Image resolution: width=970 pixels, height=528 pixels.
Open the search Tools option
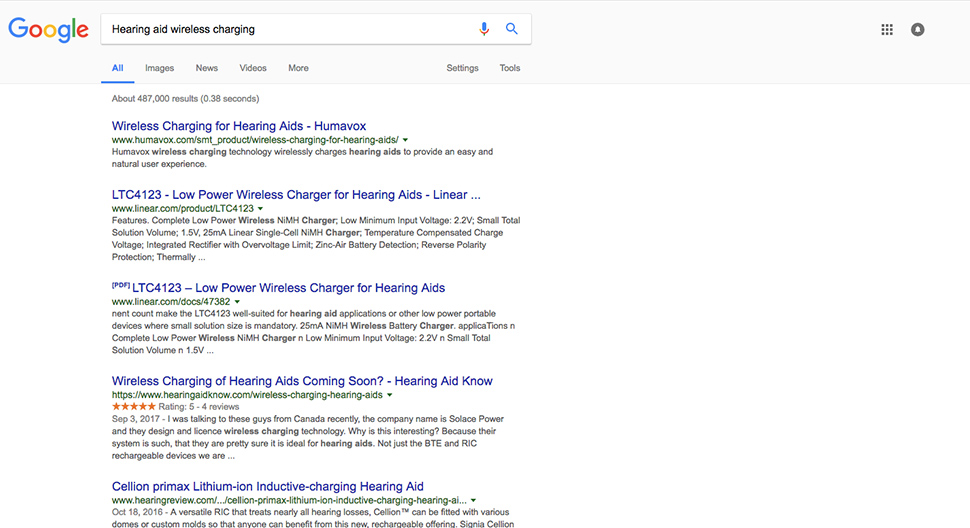pyautogui.click(x=510, y=68)
